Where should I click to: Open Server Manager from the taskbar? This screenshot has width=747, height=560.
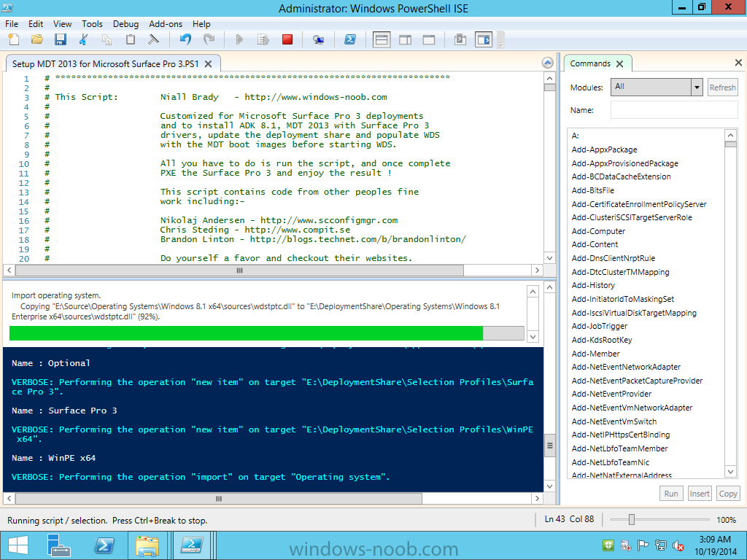click(59, 545)
